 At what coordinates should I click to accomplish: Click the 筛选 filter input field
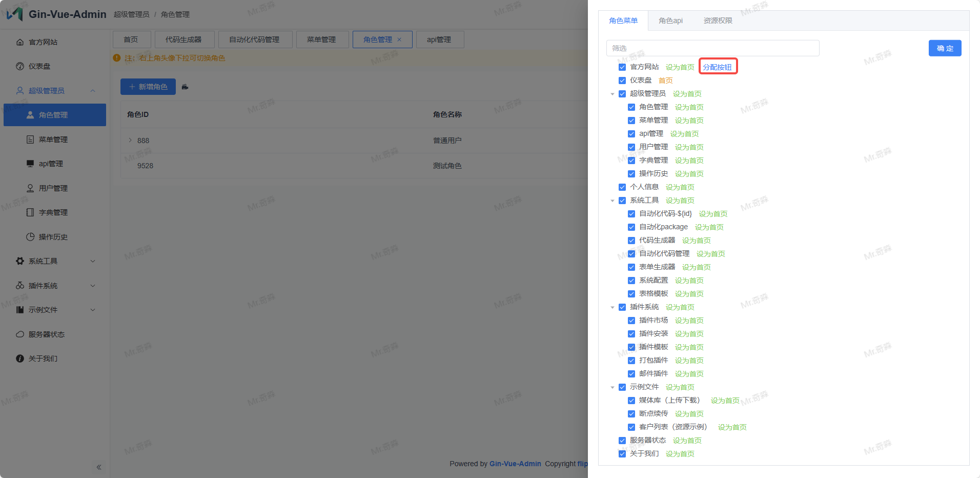(712, 48)
